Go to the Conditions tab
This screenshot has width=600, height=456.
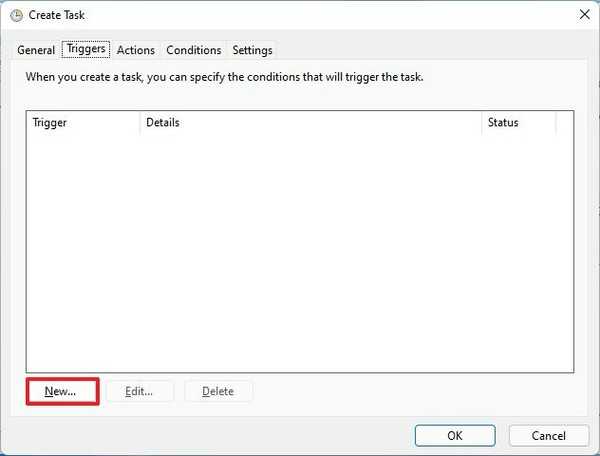pyautogui.click(x=194, y=50)
